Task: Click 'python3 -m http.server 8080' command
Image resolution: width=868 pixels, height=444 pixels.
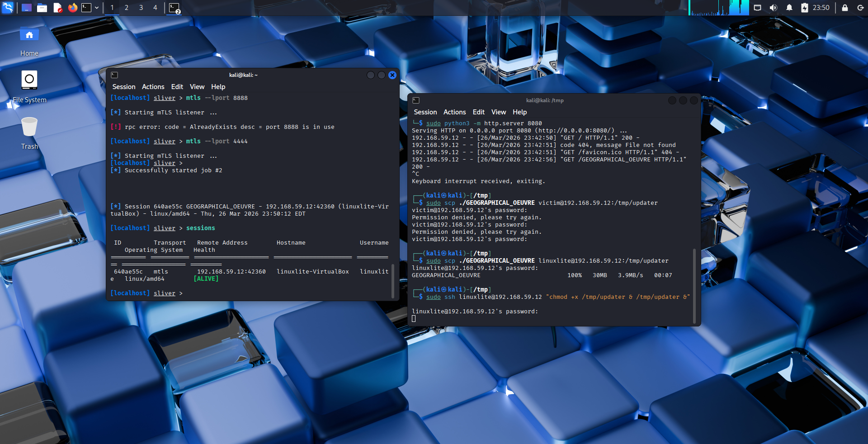Action: click(493, 123)
